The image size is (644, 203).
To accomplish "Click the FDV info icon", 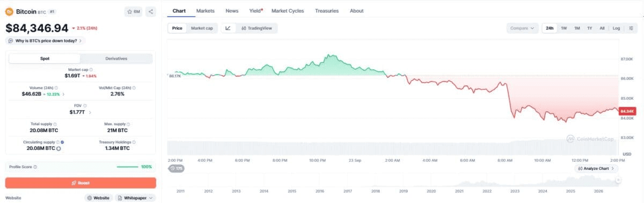I will pyautogui.click(x=84, y=106).
